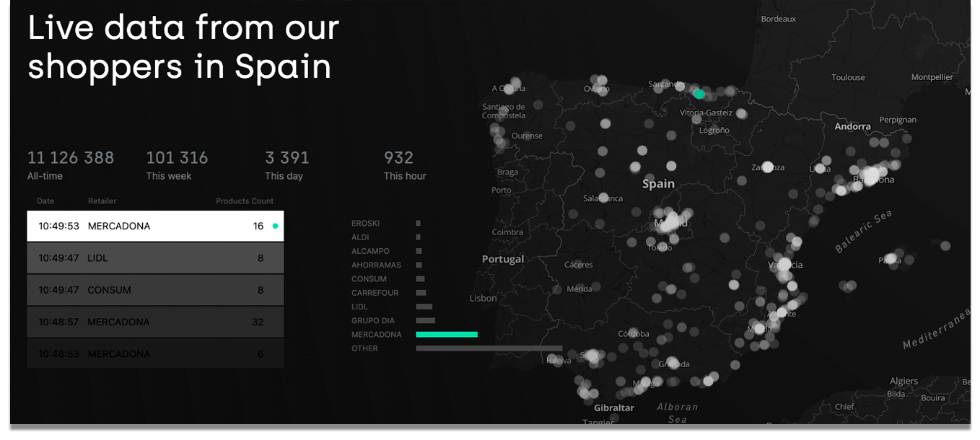
Task: Click the green dot in highlighted row
Action: [x=275, y=226]
